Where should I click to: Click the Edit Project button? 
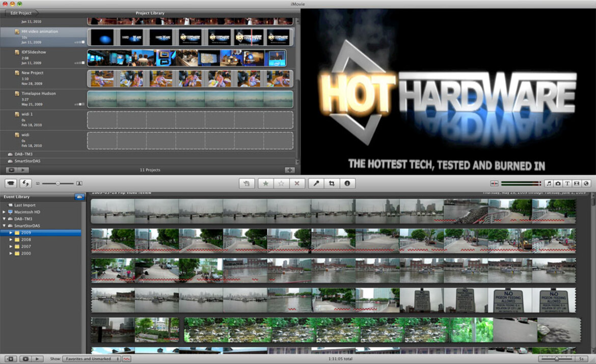coord(21,13)
